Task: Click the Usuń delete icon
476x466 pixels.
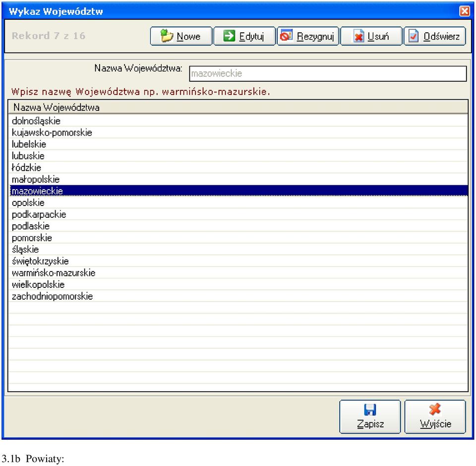Action: [x=358, y=36]
